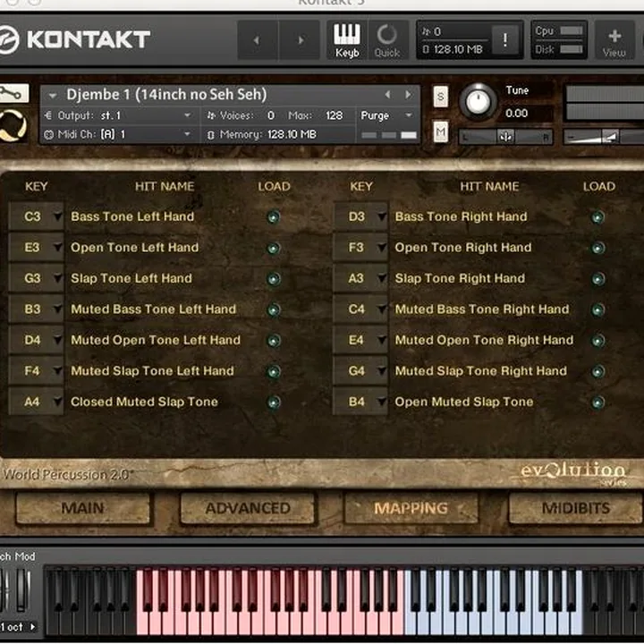Expand the instrument name dropdown arrow

52,96
